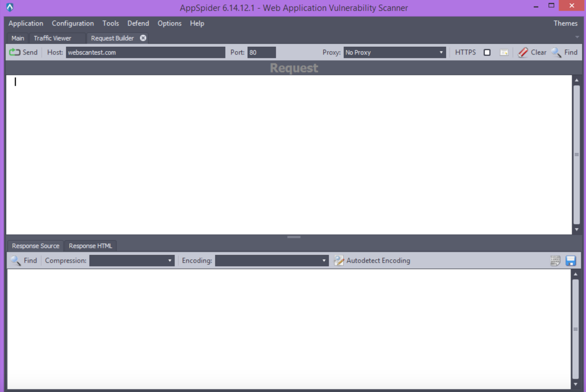Open the Themes menu
The image size is (586, 392).
coord(565,23)
